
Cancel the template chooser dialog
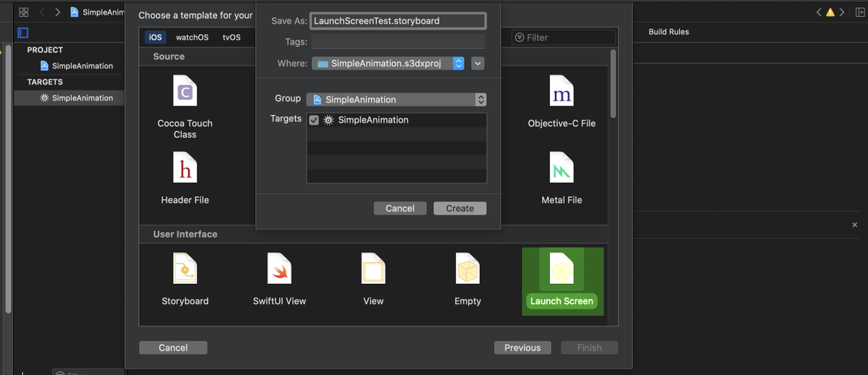[x=173, y=347]
